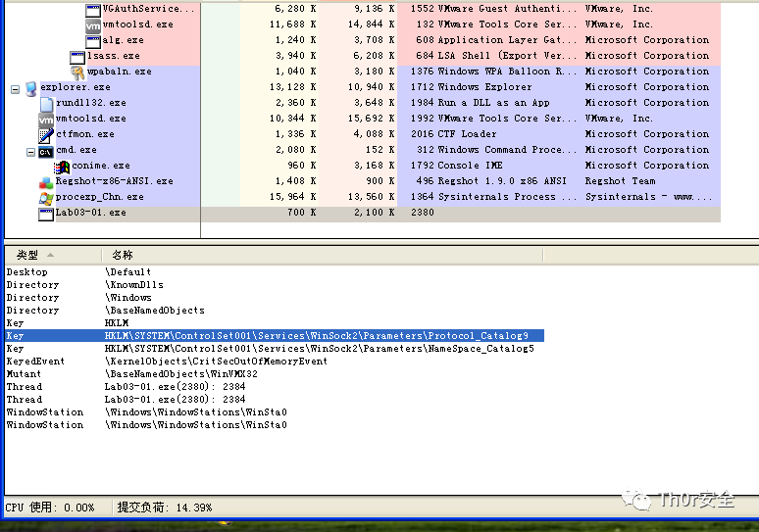Viewport: 759px width, 532px height.
Task: Select the Desktop \Default handle row
Action: tap(275, 271)
